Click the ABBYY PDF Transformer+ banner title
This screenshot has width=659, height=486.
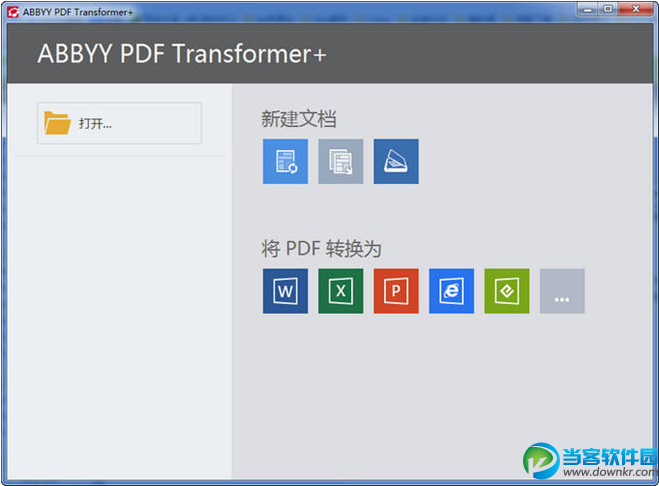pos(182,54)
